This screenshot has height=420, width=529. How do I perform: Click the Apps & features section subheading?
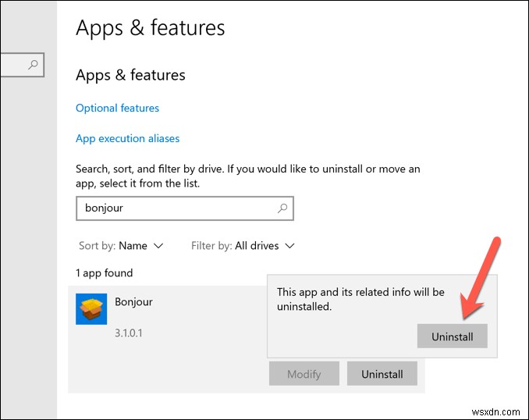point(130,75)
